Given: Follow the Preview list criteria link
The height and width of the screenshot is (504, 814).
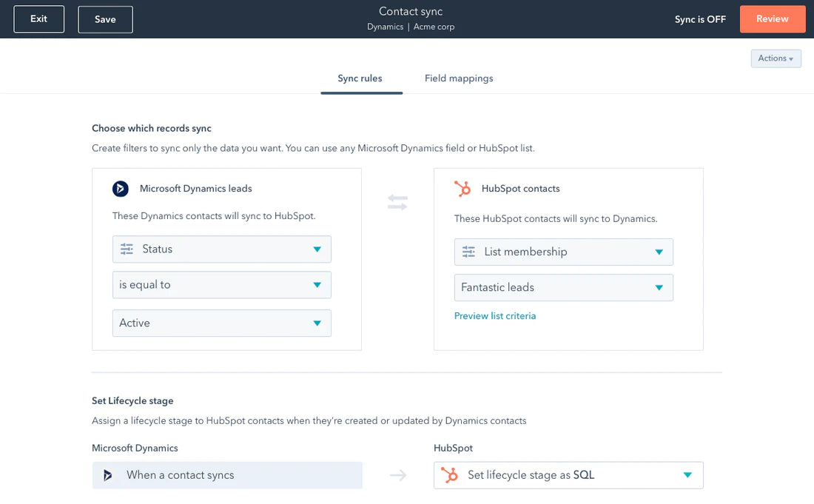Looking at the screenshot, I should [495, 316].
